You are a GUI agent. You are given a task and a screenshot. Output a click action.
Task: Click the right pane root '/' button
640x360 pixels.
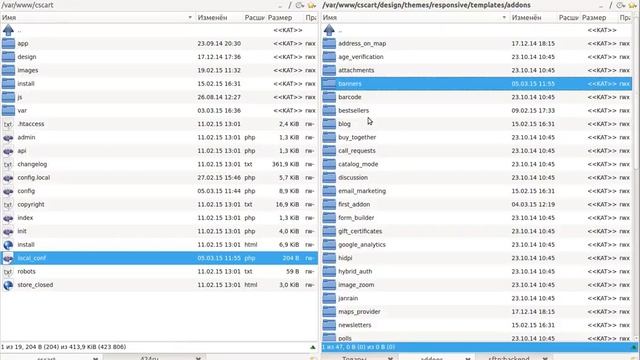tap(611, 5)
